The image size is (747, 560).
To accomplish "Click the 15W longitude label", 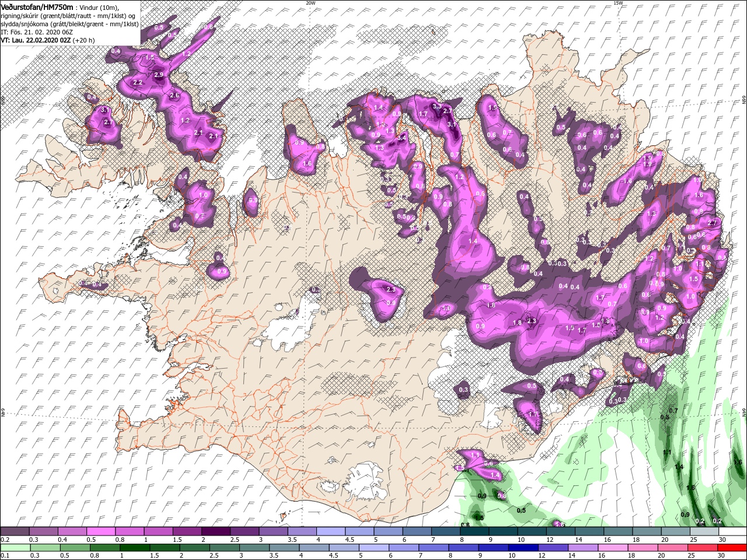I will 617,3.
